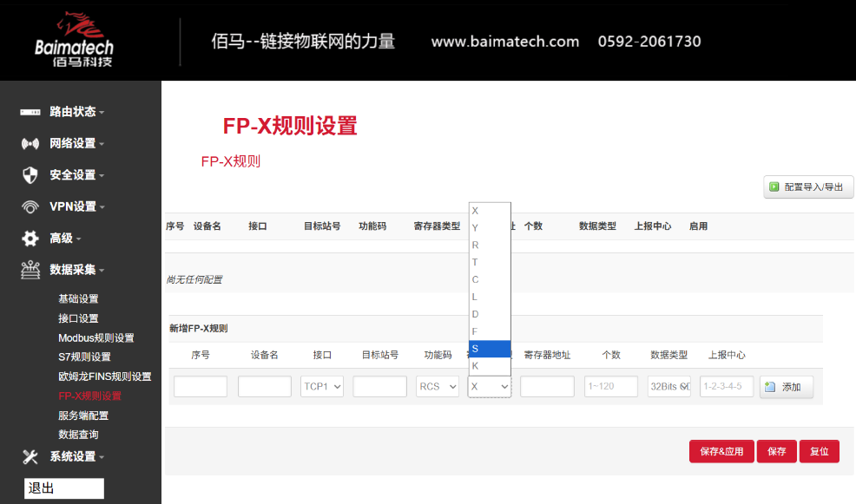The image size is (856, 504).
Task: Click the 个数 field showing 1~120
Action: tap(611, 386)
